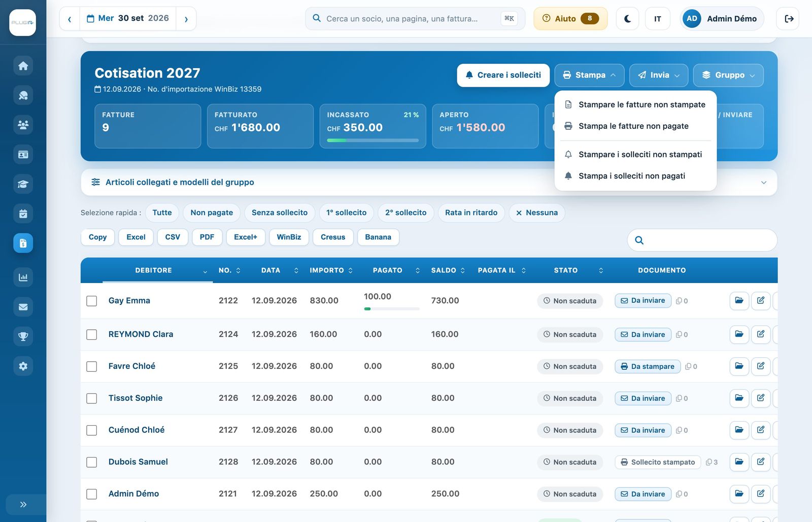The width and height of the screenshot is (812, 522).
Task: Open the statistics chart icon in sidebar
Action: (x=23, y=277)
